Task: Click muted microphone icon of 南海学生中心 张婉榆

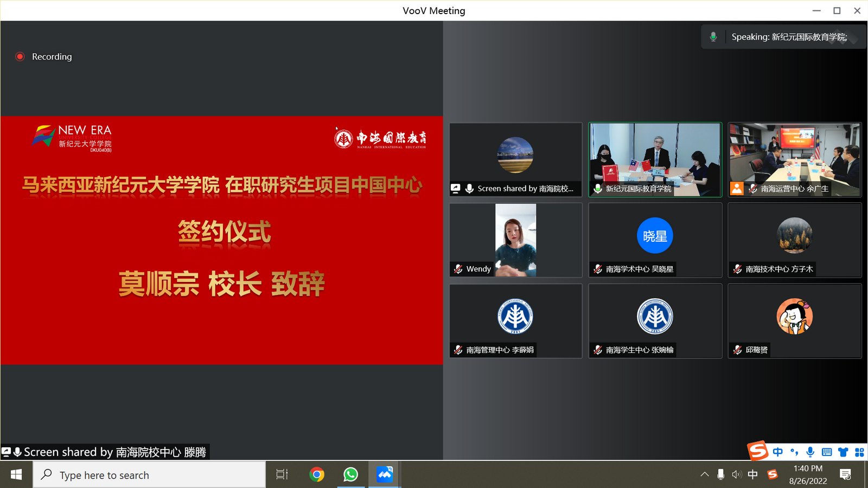Action: point(598,350)
